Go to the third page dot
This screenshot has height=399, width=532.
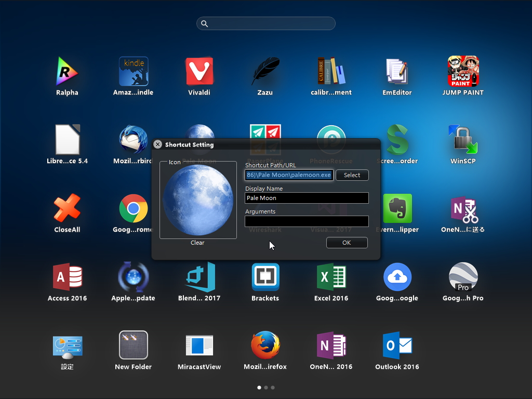[x=273, y=388]
